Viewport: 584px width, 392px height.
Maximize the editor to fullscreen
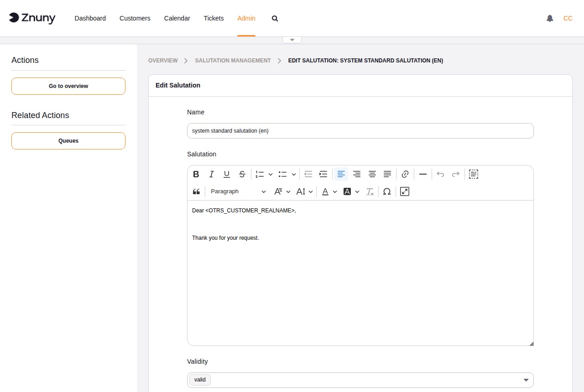click(405, 191)
